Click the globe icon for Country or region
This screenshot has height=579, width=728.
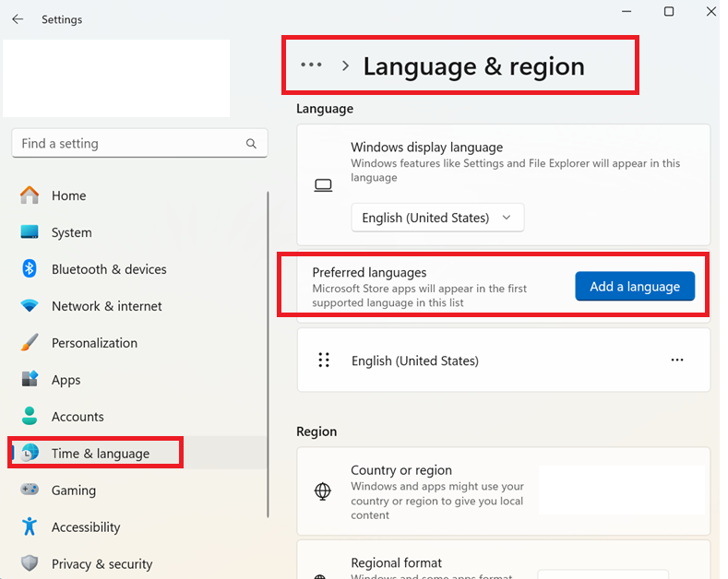click(x=323, y=491)
